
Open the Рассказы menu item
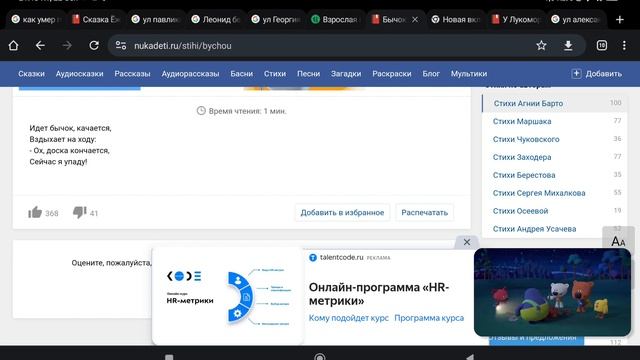click(132, 74)
